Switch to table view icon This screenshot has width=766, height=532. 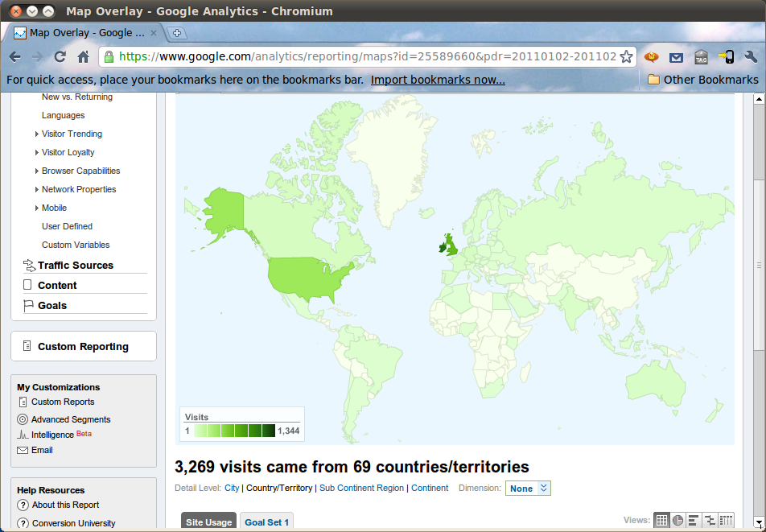click(661, 520)
